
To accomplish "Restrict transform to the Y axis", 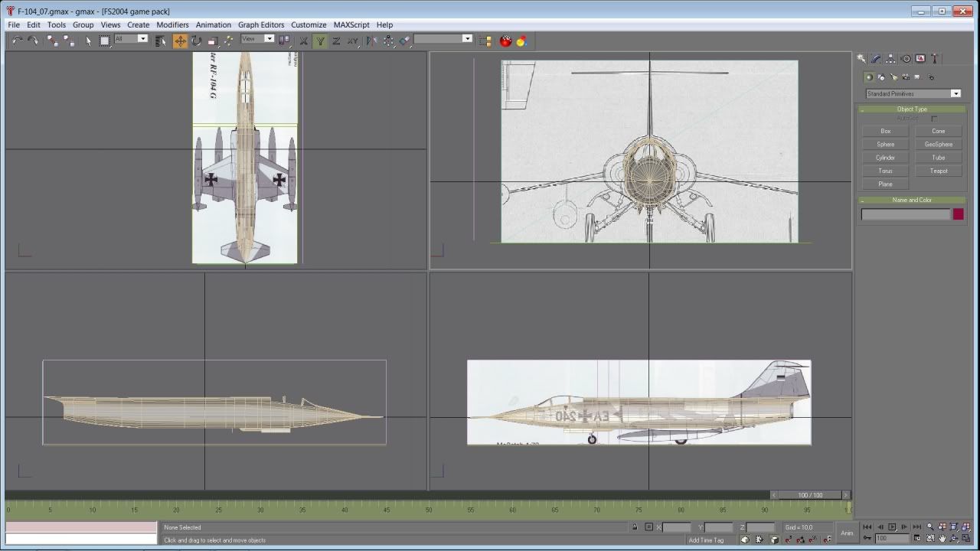I will click(x=320, y=41).
